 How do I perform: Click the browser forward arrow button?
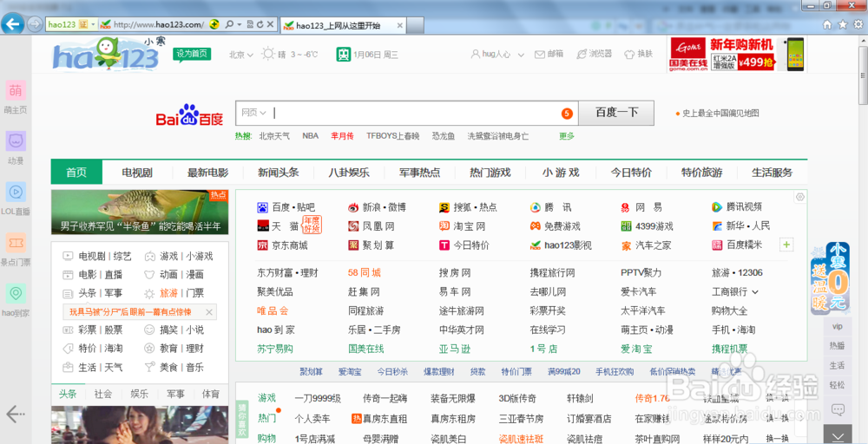(35, 24)
